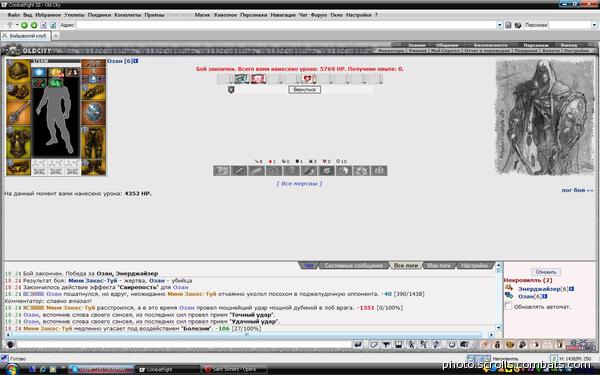Click the gray up arrow in address toolbar
The width and height of the screenshot is (600, 375).
pyautogui.click(x=10, y=25)
